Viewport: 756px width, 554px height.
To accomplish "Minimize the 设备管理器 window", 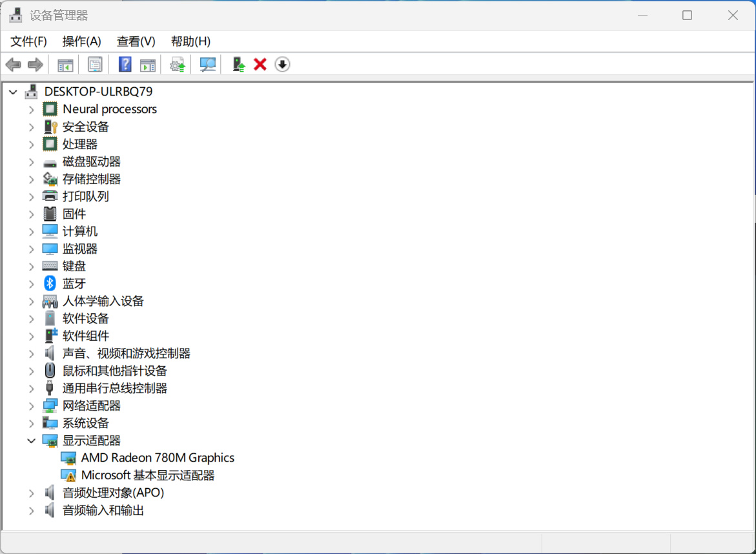I will pyautogui.click(x=642, y=15).
